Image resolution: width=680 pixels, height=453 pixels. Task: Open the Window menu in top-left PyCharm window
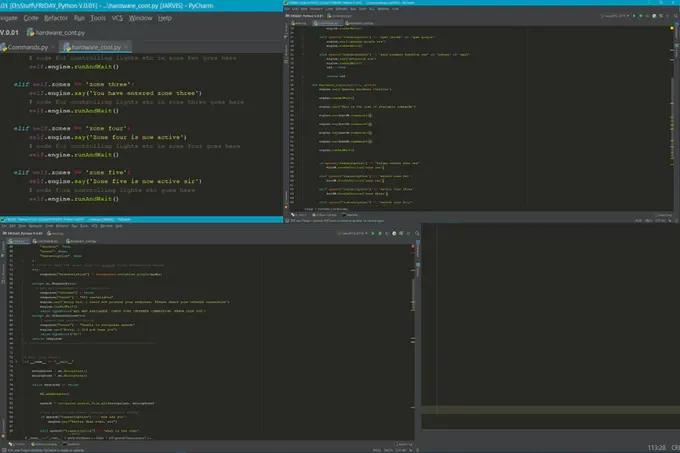(x=141, y=18)
